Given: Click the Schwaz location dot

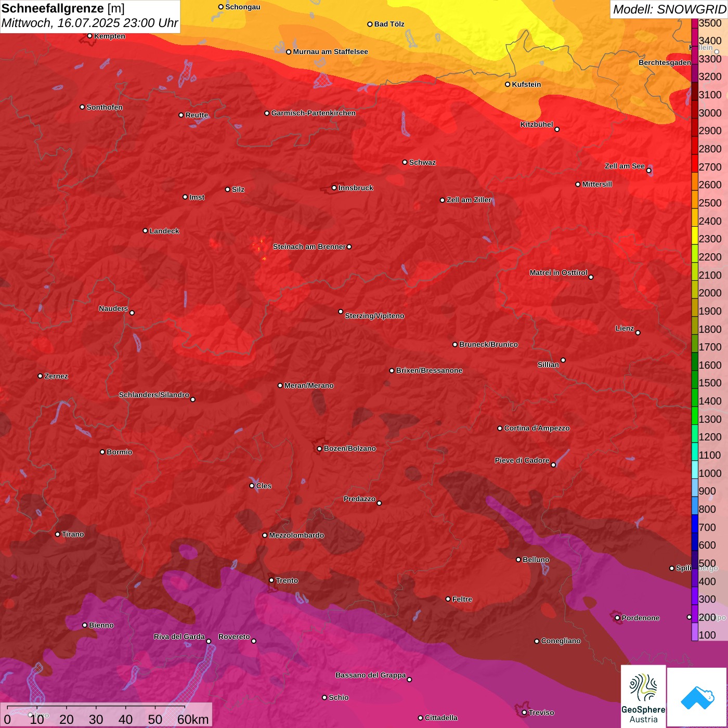Looking at the screenshot, I should point(405,162).
